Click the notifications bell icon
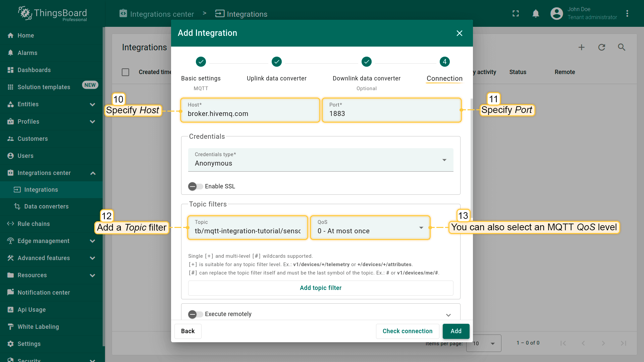 pyautogui.click(x=536, y=13)
